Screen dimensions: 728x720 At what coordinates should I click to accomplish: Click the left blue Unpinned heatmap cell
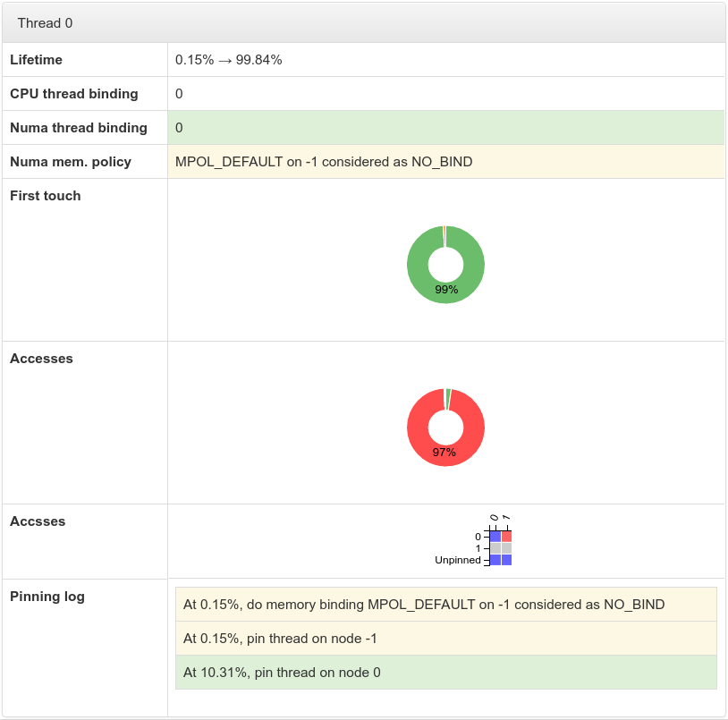pyautogui.click(x=495, y=560)
